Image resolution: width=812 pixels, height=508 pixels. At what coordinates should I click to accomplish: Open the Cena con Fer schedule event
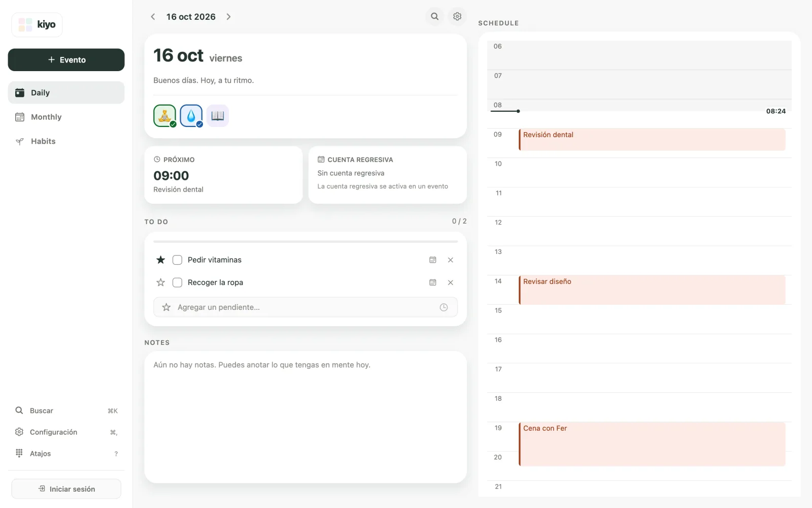(652, 444)
